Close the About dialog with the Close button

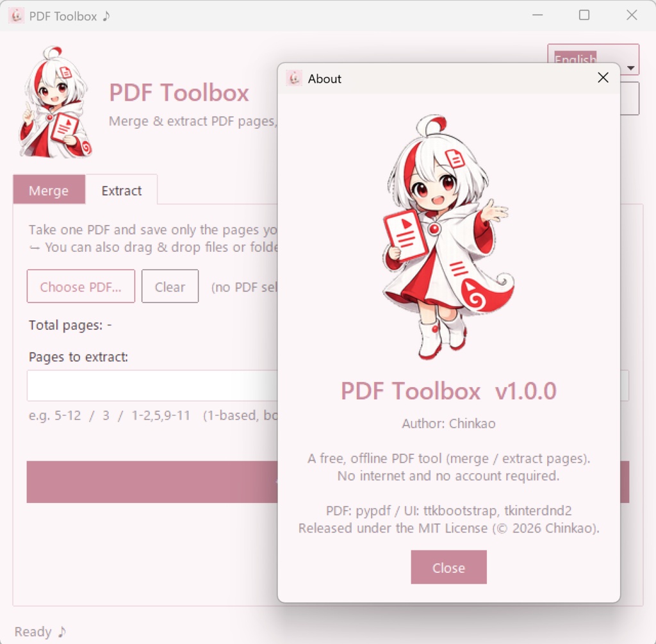(x=448, y=567)
